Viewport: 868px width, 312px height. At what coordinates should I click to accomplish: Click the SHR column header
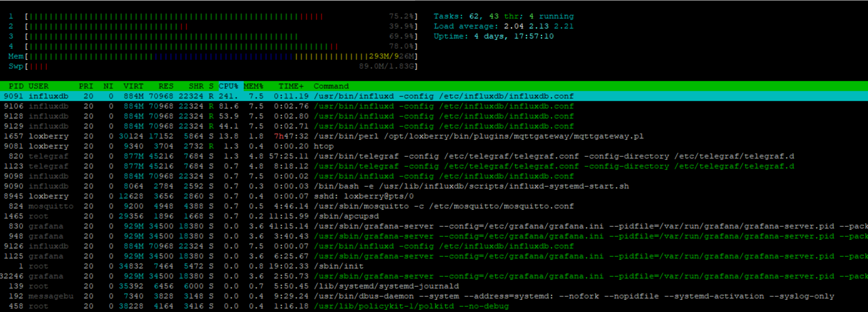click(x=196, y=86)
